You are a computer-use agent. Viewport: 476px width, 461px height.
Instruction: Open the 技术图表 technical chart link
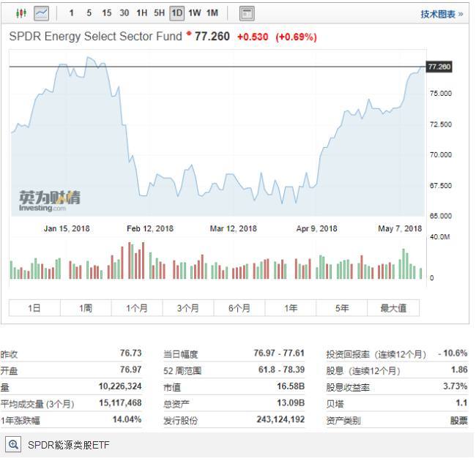tap(442, 14)
